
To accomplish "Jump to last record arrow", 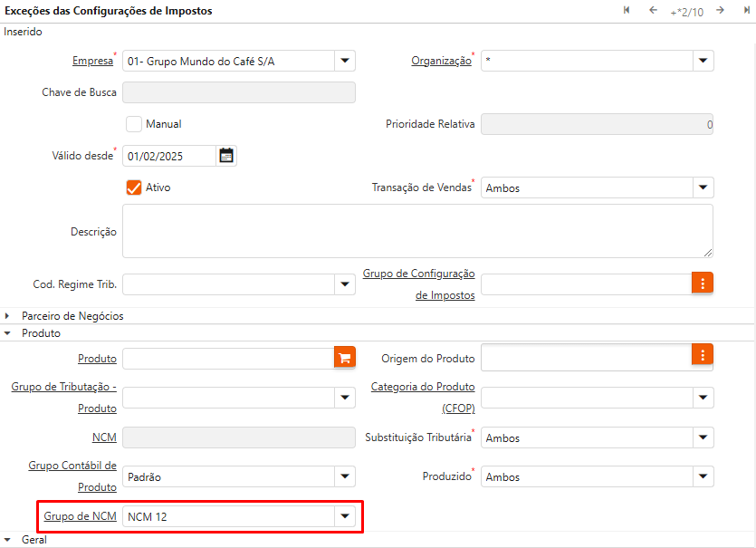I will coord(745,11).
